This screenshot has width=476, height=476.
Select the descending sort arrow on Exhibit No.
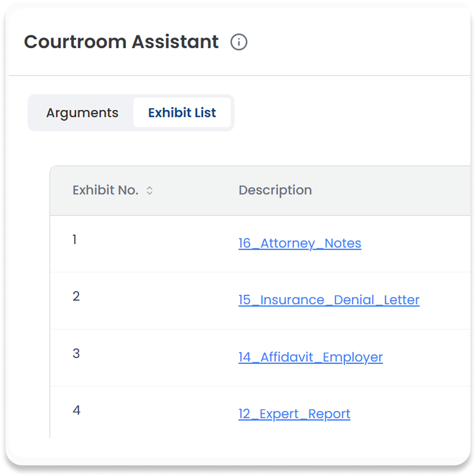click(x=149, y=192)
